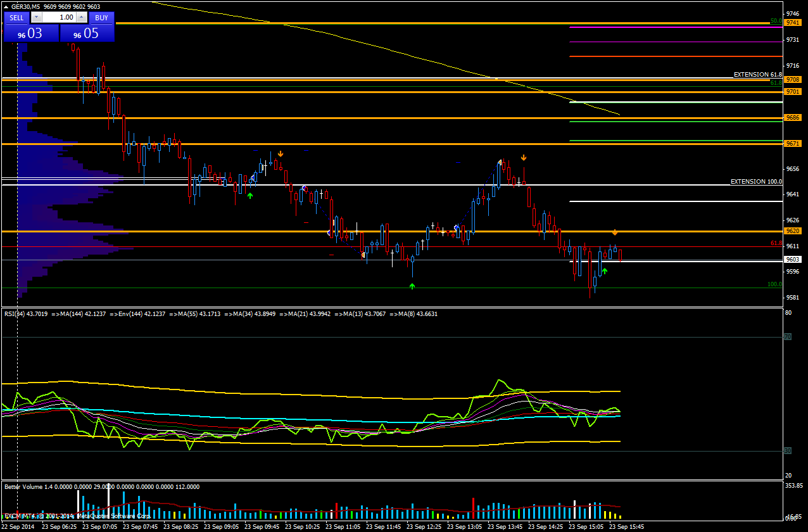Select the orange down arrow near the 09:45 peak

pyautogui.click(x=280, y=153)
